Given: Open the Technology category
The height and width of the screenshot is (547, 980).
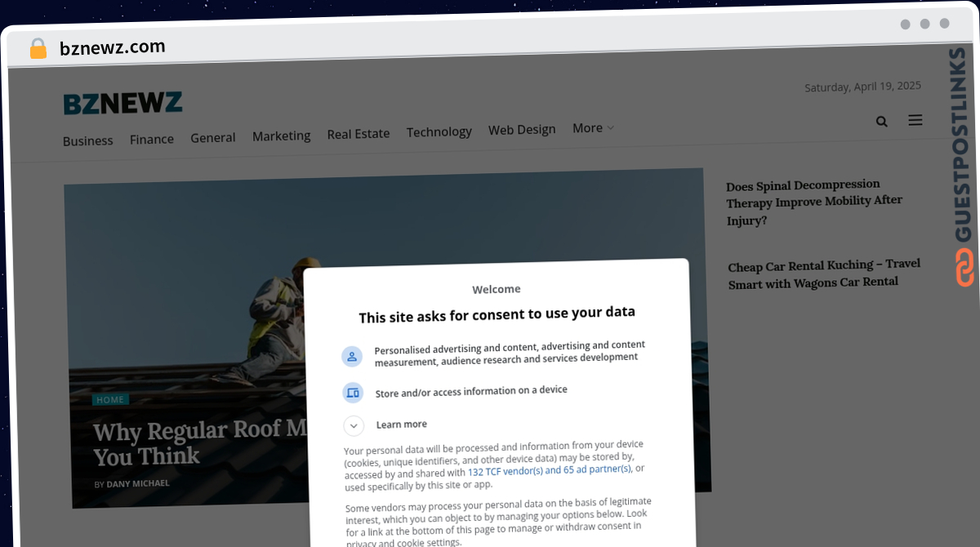Looking at the screenshot, I should pyautogui.click(x=439, y=131).
